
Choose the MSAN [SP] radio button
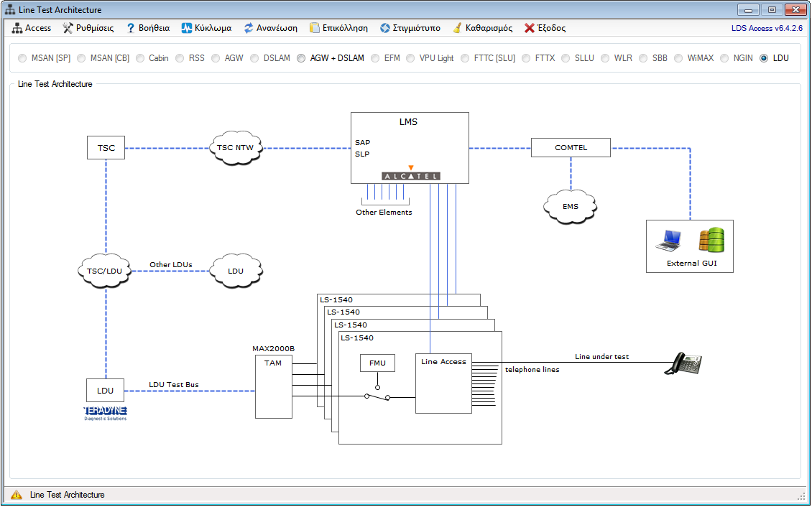click(23, 58)
